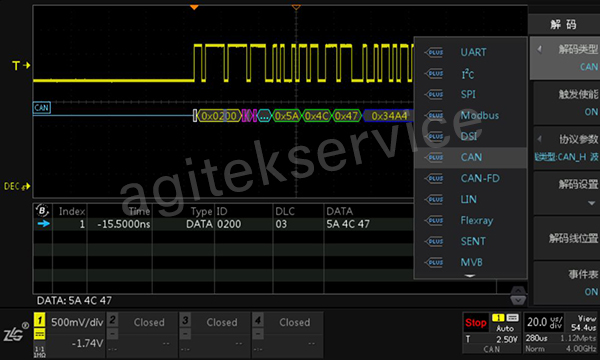Screen dimensions: 600x360
Task: Open the decode line position (解码线位置) button
Action: 566,239
